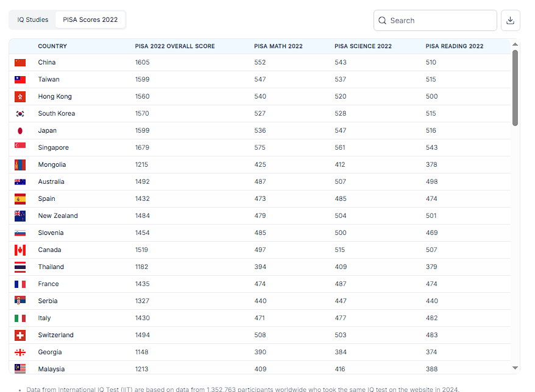Click the magnifying glass search icon
This screenshot has width=535, height=392.
click(x=383, y=21)
